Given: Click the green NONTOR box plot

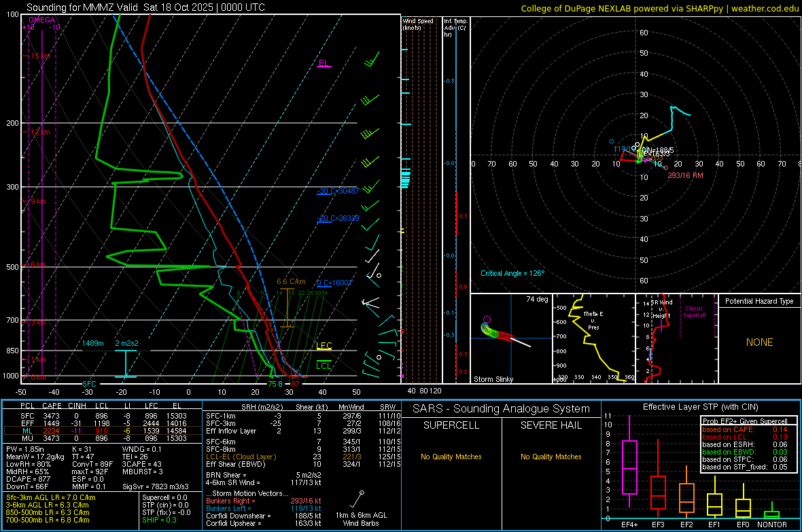Looking at the screenshot, I should [x=772, y=510].
